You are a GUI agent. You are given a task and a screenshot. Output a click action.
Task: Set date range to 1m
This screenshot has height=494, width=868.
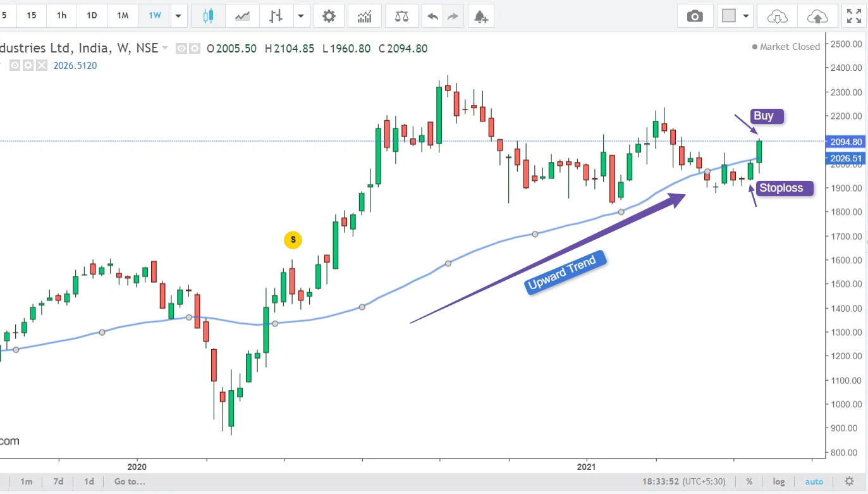tap(27, 481)
